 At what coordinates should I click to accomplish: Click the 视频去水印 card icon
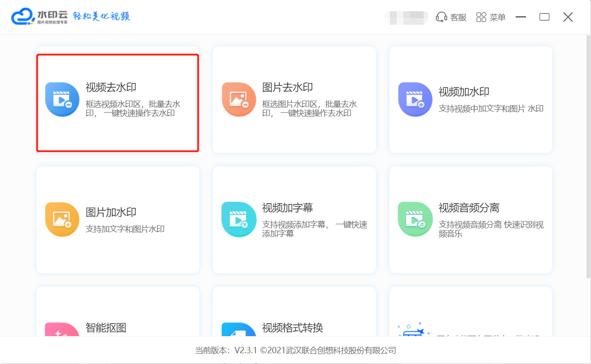[x=62, y=99]
